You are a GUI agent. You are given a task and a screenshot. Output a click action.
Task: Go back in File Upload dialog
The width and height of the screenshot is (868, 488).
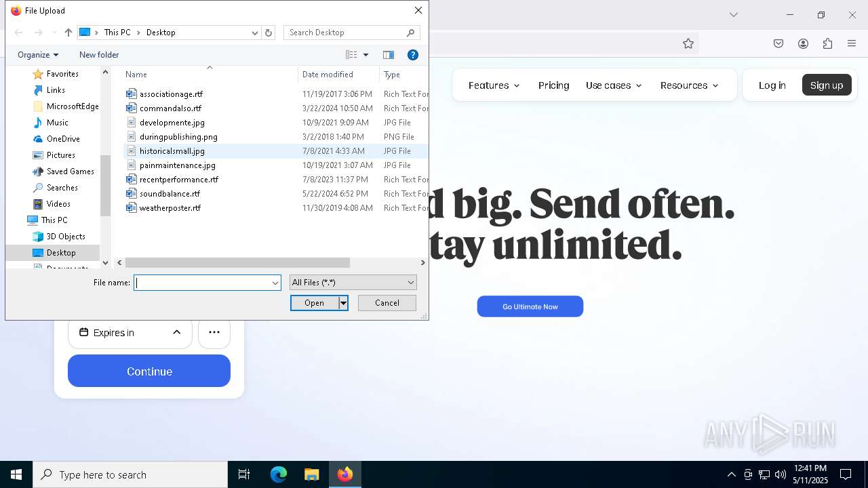[19, 33]
